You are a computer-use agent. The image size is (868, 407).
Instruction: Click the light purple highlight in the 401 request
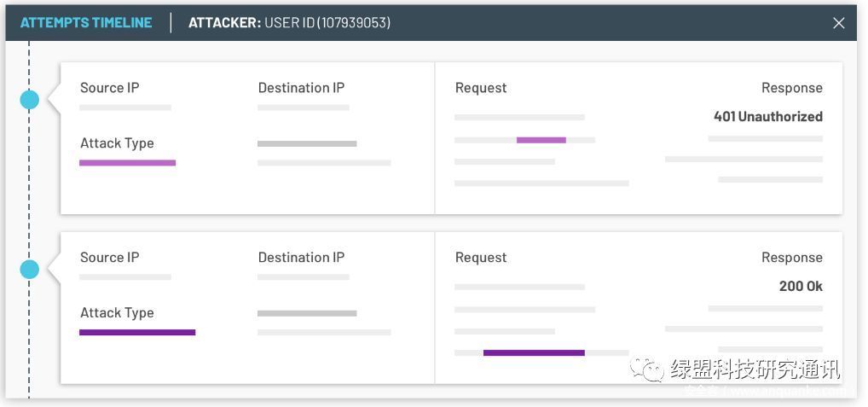[541, 140]
